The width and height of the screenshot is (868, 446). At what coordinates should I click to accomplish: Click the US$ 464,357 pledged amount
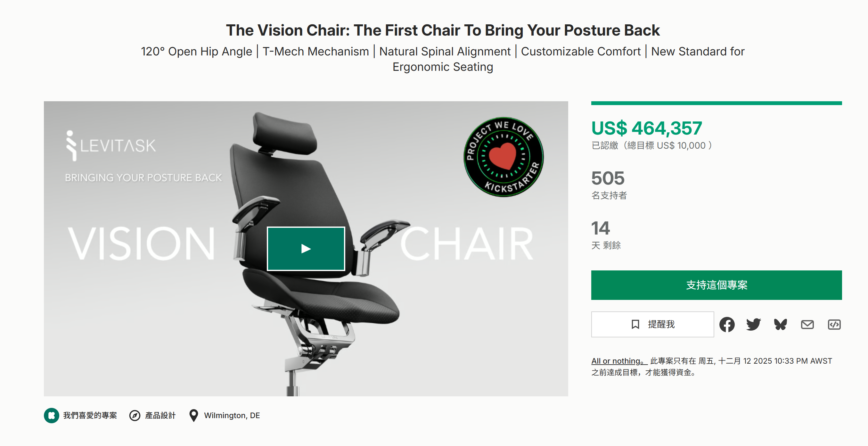[x=646, y=128]
